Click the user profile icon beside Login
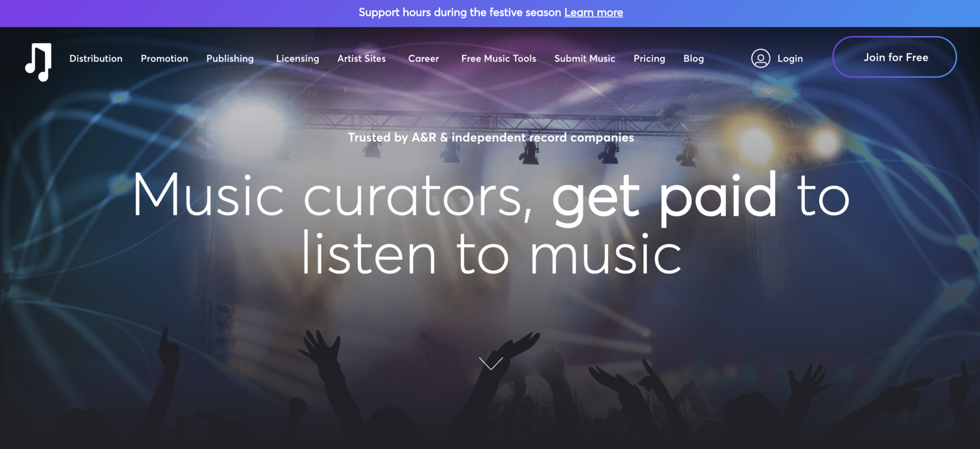Screen dimensions: 980x449 point(760,58)
